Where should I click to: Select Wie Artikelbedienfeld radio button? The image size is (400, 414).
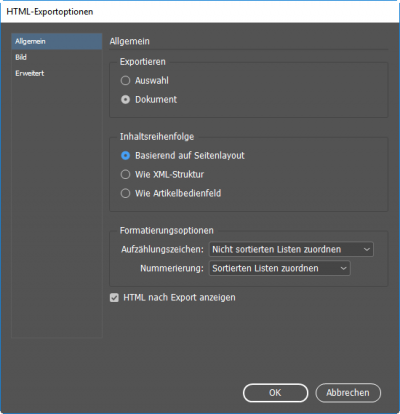tap(125, 193)
